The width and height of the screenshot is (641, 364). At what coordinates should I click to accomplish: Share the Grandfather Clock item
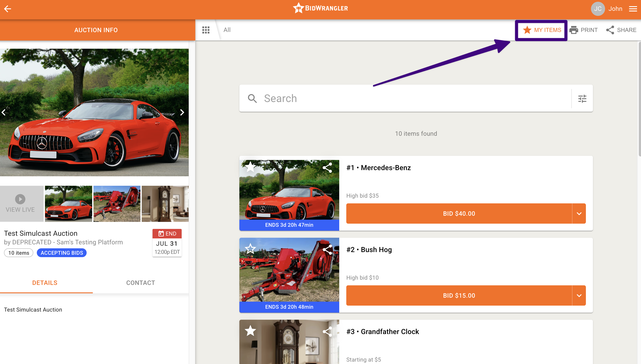pos(327,331)
